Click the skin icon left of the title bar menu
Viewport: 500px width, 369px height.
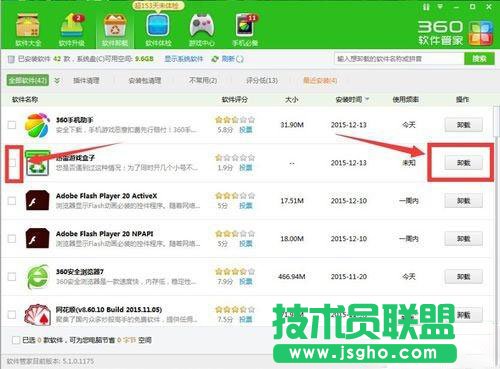[426, 7]
